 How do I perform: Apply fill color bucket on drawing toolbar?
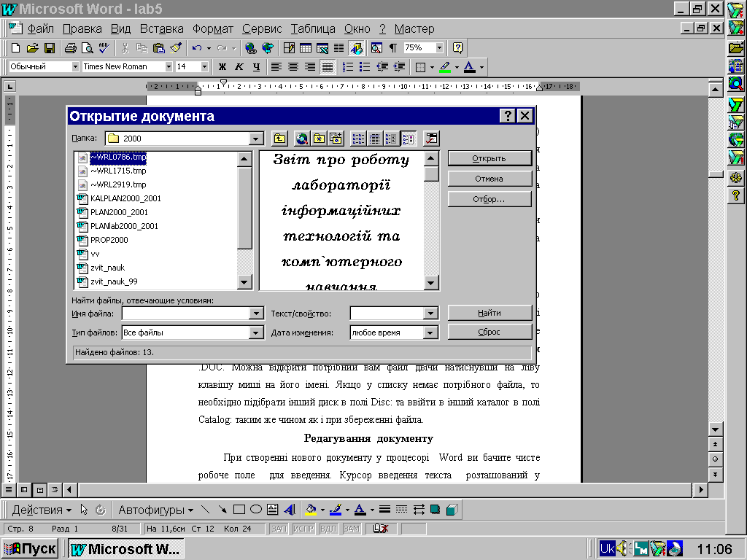(x=311, y=510)
